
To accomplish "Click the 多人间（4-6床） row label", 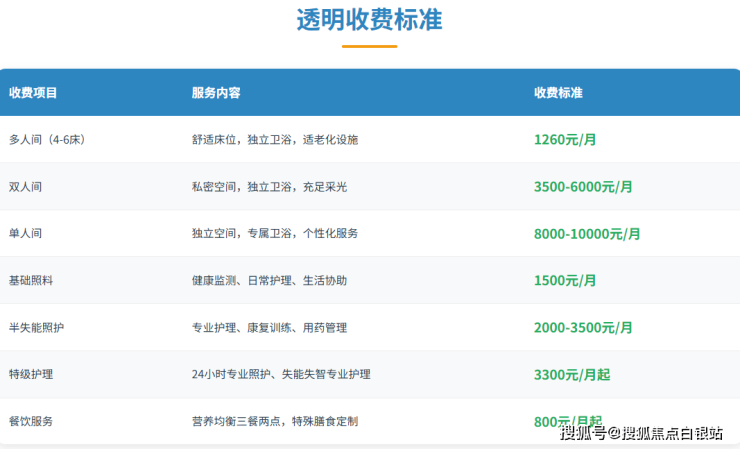I will pos(46,140).
